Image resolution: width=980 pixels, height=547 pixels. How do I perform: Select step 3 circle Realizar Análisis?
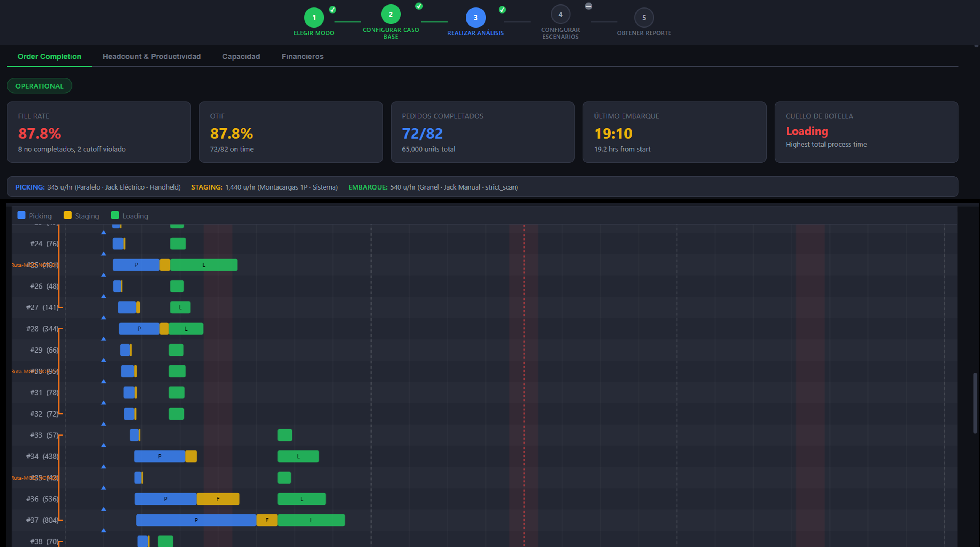click(x=476, y=17)
